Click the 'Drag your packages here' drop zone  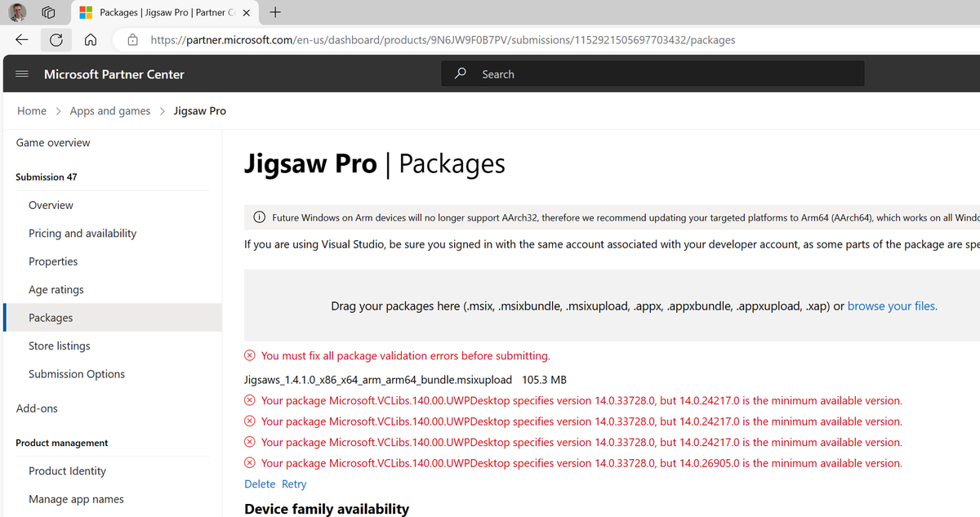pos(612,306)
